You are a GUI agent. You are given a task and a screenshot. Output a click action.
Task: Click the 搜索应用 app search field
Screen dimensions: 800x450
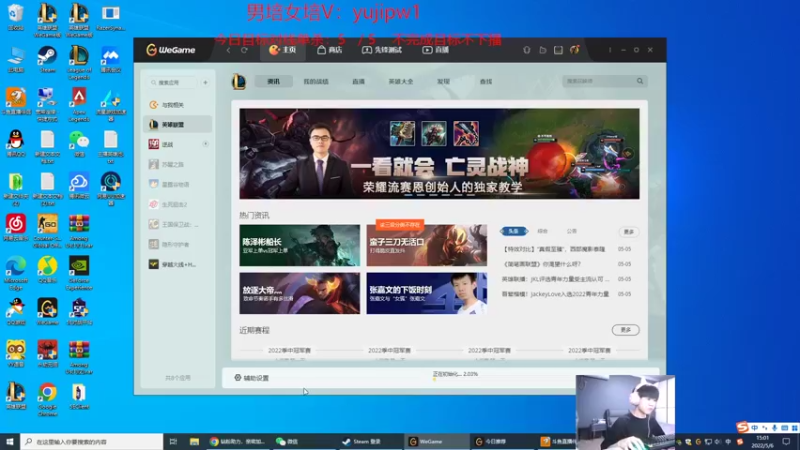tap(172, 82)
